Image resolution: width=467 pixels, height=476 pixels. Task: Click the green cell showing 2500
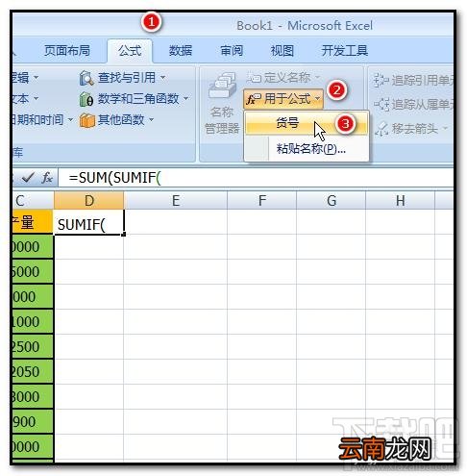coord(33,347)
